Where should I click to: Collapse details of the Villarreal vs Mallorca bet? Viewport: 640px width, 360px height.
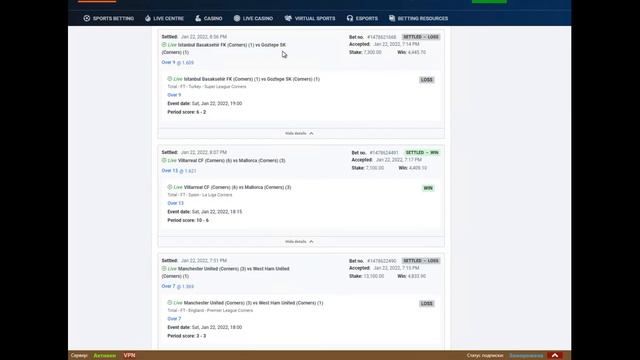(x=299, y=242)
